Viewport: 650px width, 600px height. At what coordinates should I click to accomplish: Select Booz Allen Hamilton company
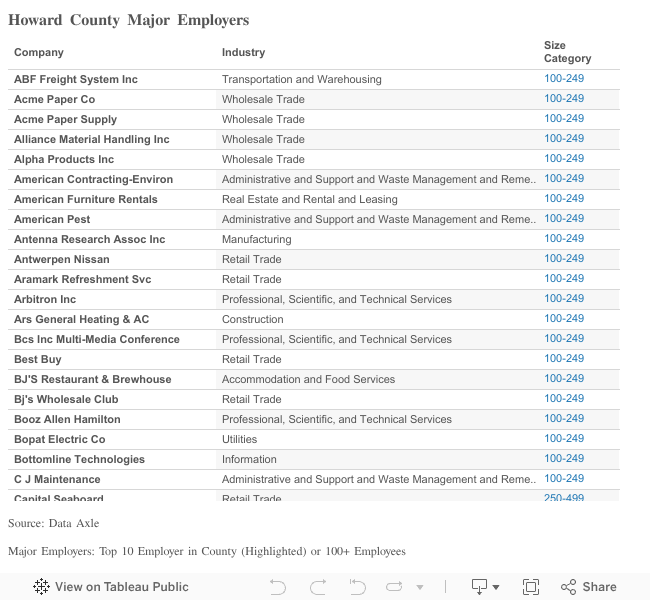point(67,419)
